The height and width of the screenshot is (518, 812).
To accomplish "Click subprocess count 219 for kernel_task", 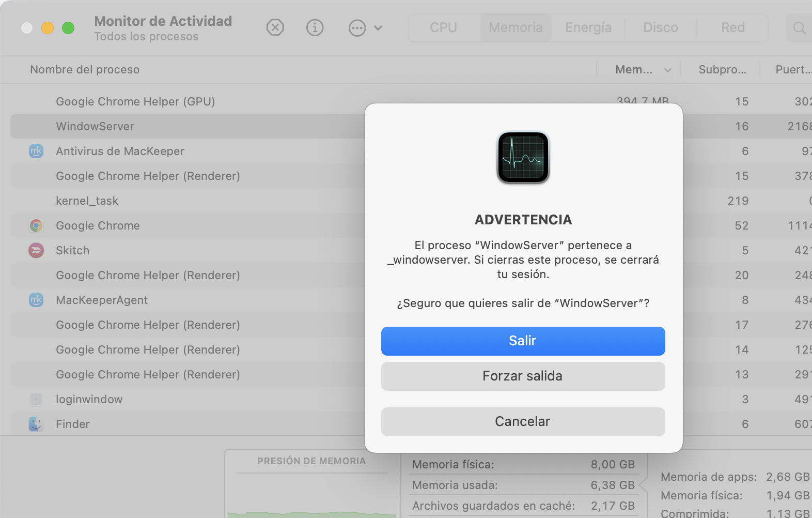I will [738, 201].
